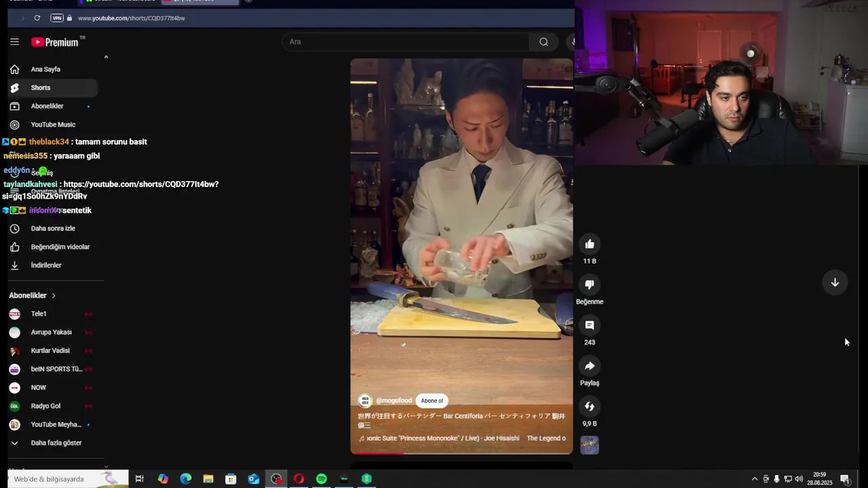Open Avrupa Yakası channel subscription
This screenshot has height=488, width=868.
[53, 332]
